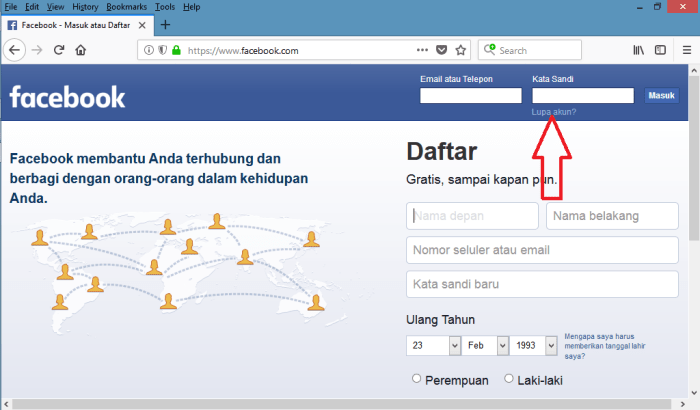Click into the Nama belakang field
Screen dimensions: 700x410
tap(612, 216)
